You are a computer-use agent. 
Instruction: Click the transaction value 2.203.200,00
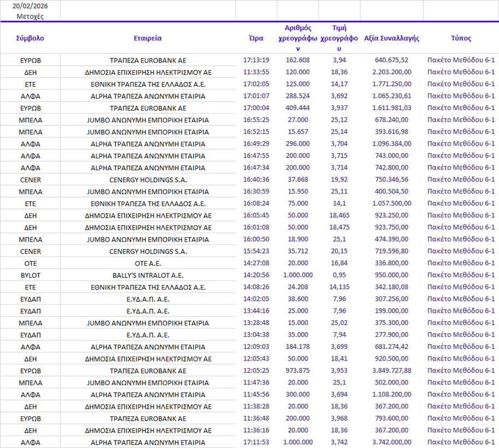(391, 72)
